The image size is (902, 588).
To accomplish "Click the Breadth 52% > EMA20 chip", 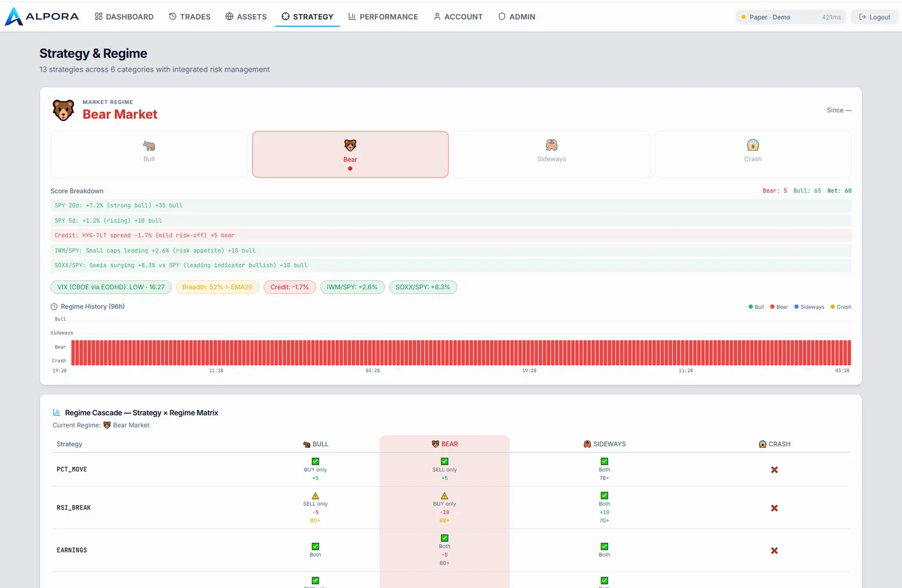I will 218,287.
